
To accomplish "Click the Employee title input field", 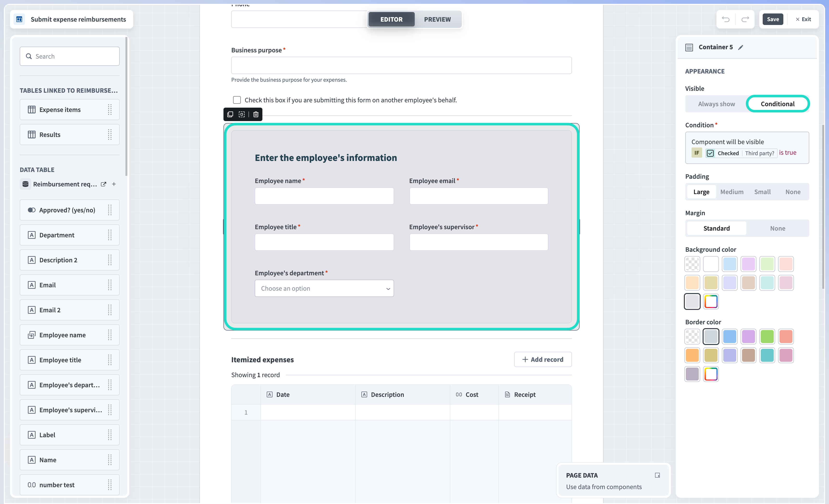I will [324, 242].
